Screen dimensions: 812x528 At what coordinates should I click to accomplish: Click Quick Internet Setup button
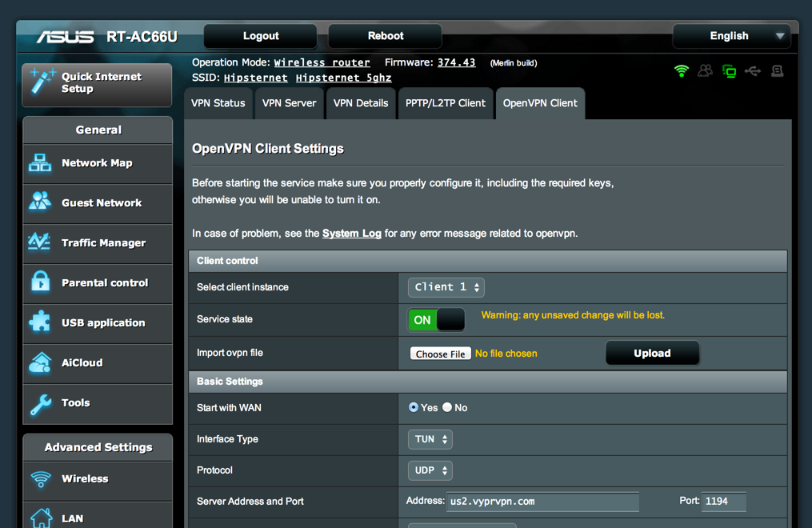click(97, 85)
